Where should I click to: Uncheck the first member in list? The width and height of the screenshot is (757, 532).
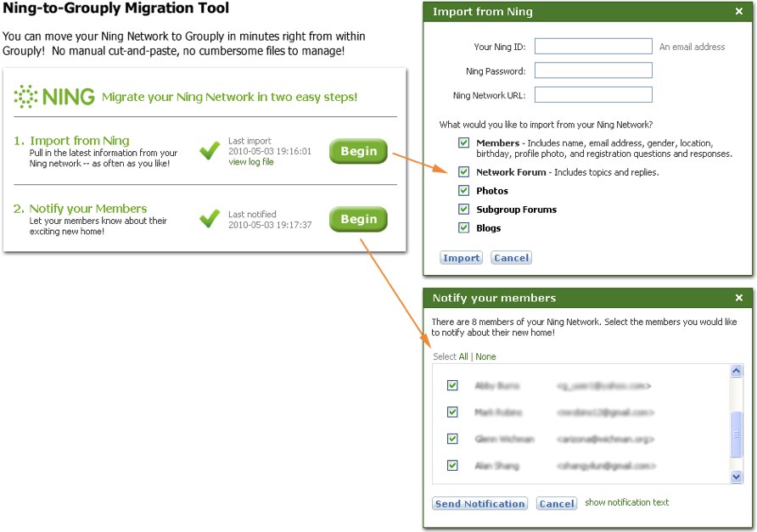452,385
